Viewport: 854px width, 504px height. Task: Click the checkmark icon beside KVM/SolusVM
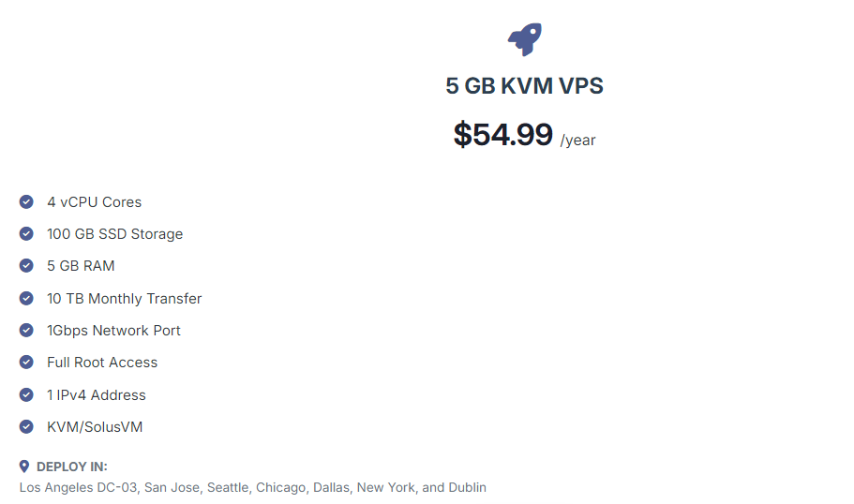tap(26, 426)
